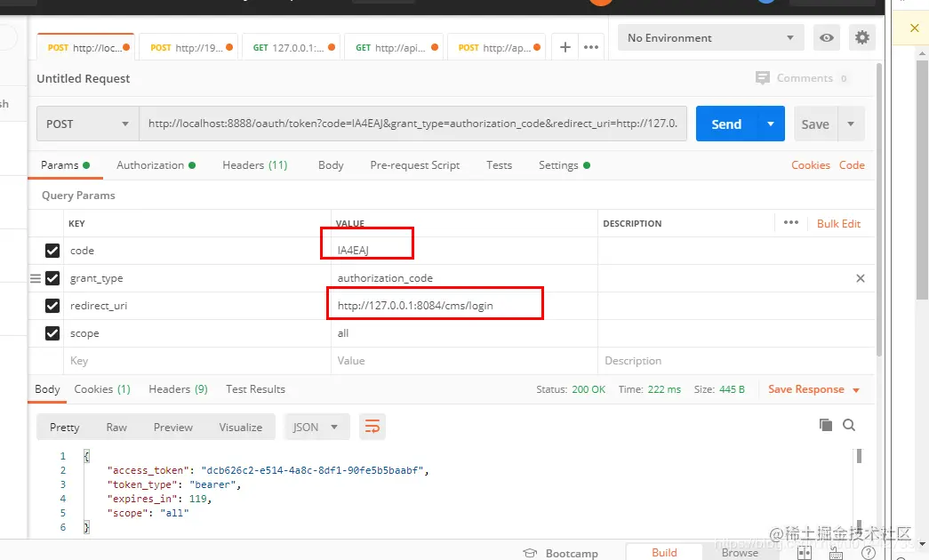Click the two-pane layout icon
Image resolution: width=929 pixels, height=560 pixels.
point(805,553)
